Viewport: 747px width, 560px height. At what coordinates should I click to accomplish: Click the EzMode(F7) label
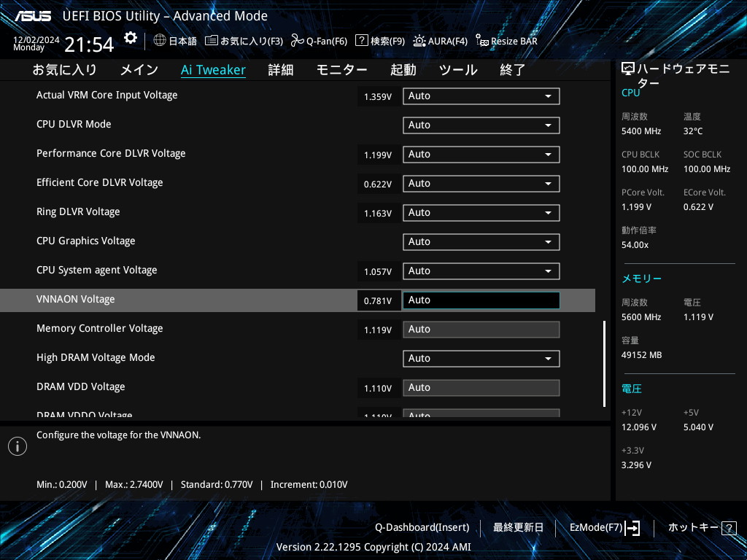click(596, 528)
